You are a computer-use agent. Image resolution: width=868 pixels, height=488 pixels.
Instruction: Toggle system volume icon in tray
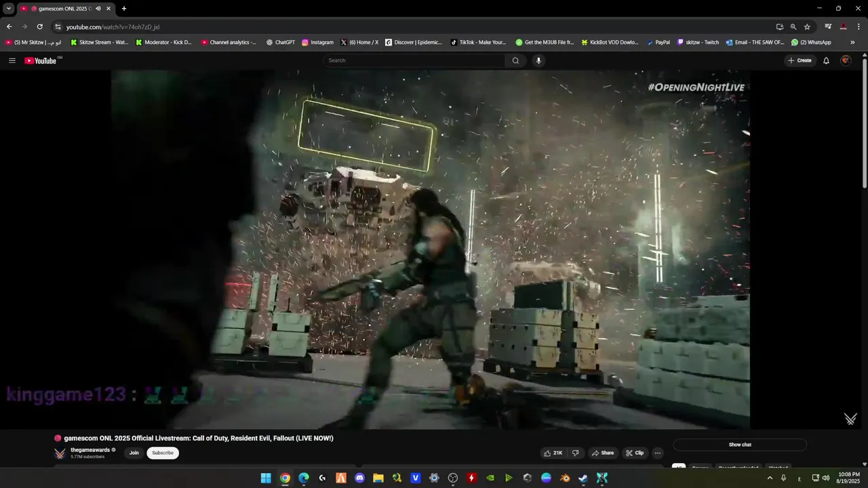coord(825,478)
